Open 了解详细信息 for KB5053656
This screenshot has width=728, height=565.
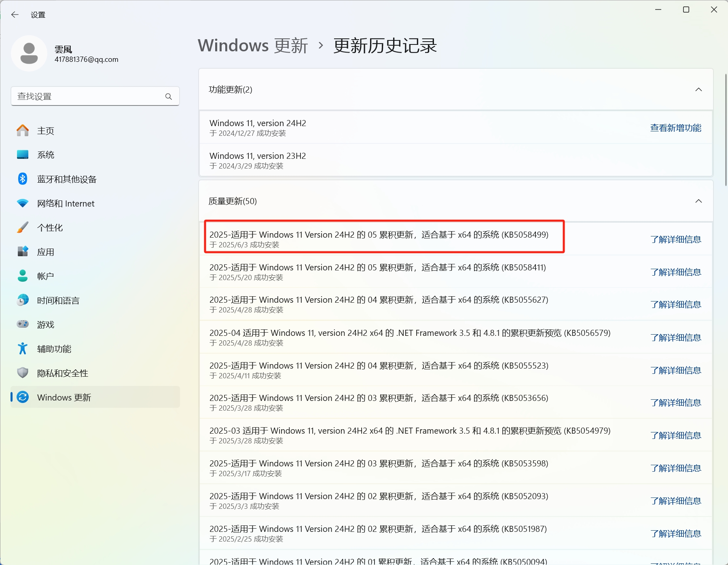[675, 403]
